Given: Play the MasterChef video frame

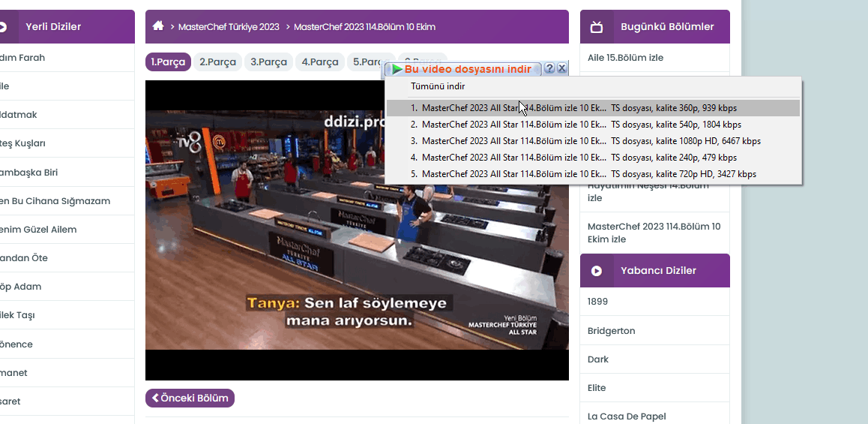Looking at the screenshot, I should (357, 230).
